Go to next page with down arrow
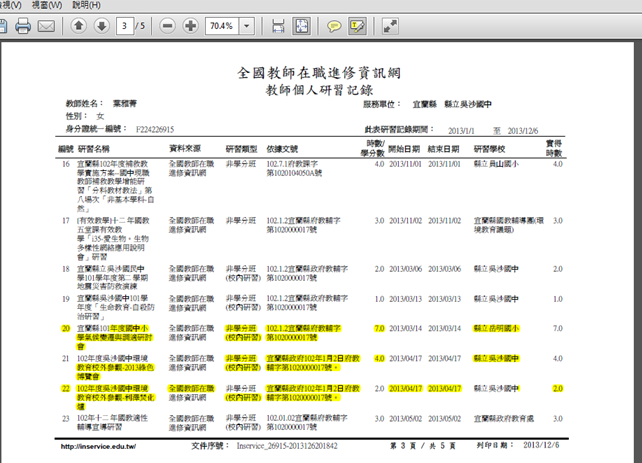642x463 pixels. point(100,25)
